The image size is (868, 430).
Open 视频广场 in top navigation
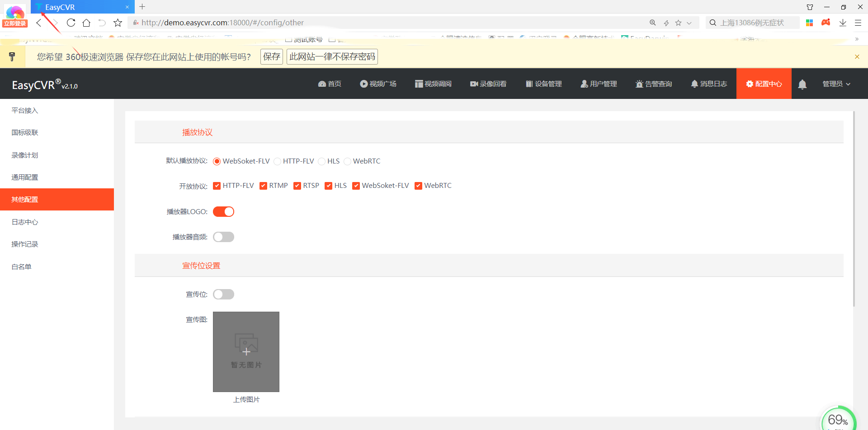[x=378, y=84]
